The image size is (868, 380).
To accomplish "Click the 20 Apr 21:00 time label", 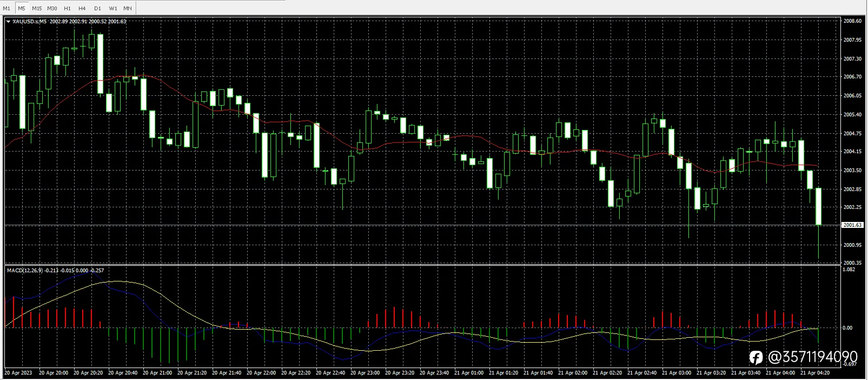I will pyautogui.click(x=157, y=373).
